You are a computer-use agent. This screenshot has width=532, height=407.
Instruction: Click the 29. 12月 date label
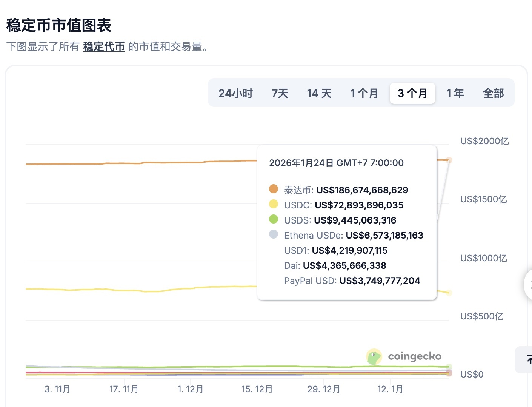(324, 389)
